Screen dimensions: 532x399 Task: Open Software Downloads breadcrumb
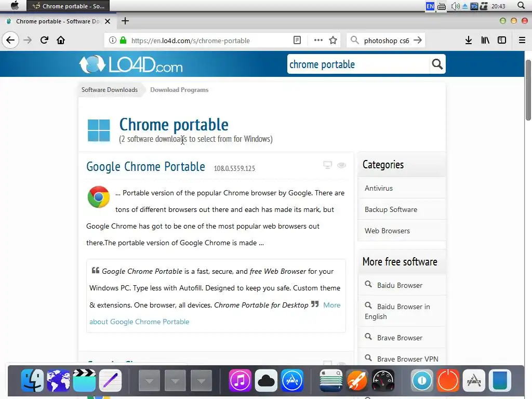[110, 90]
